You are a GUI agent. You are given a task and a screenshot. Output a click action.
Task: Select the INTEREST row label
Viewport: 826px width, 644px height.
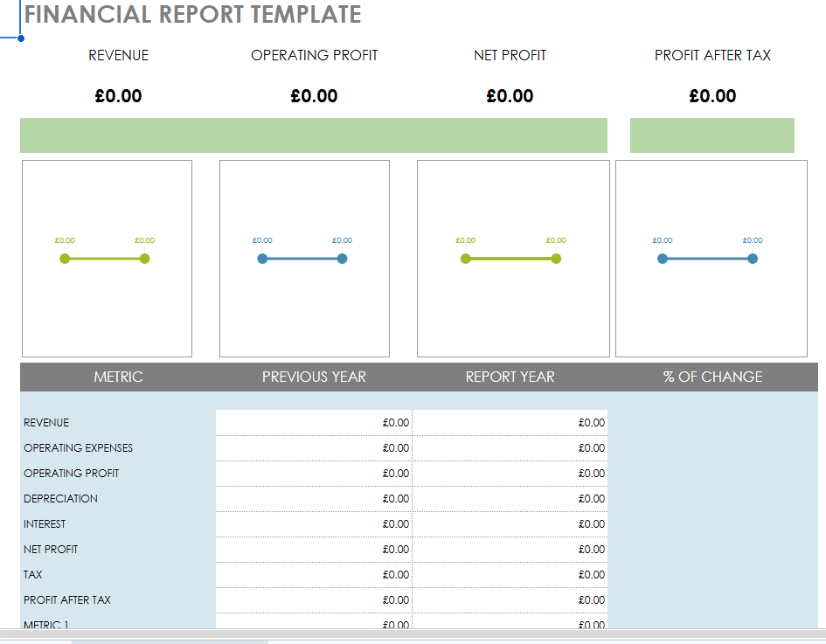click(x=45, y=524)
